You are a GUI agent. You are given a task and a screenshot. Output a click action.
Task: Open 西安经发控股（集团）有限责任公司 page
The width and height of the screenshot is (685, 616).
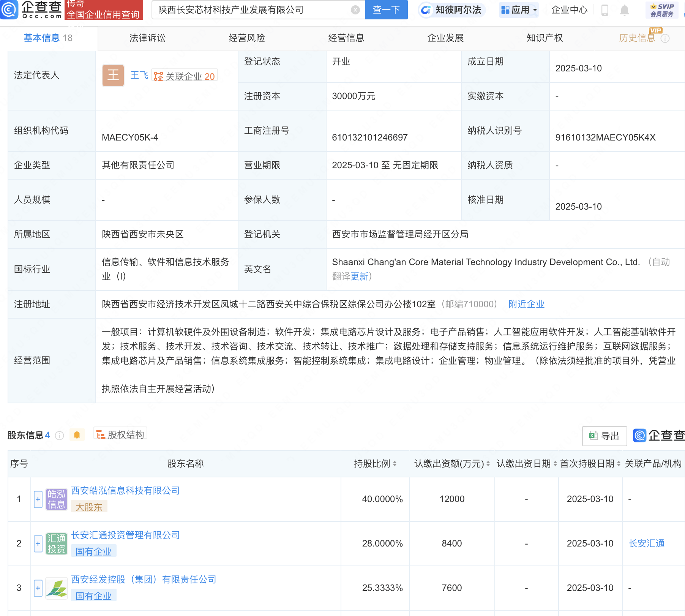coord(144,580)
